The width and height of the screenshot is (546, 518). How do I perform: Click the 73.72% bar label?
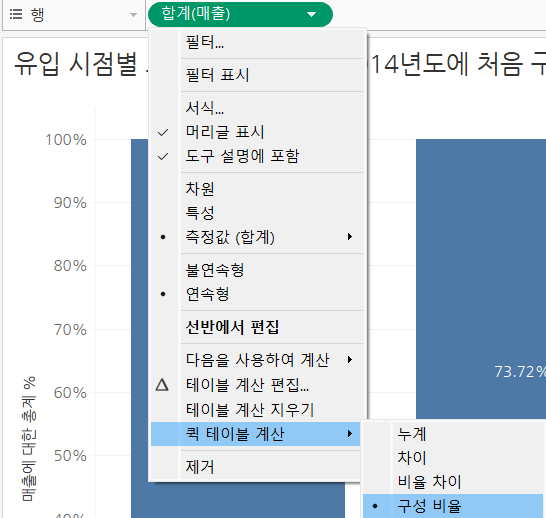click(x=520, y=372)
